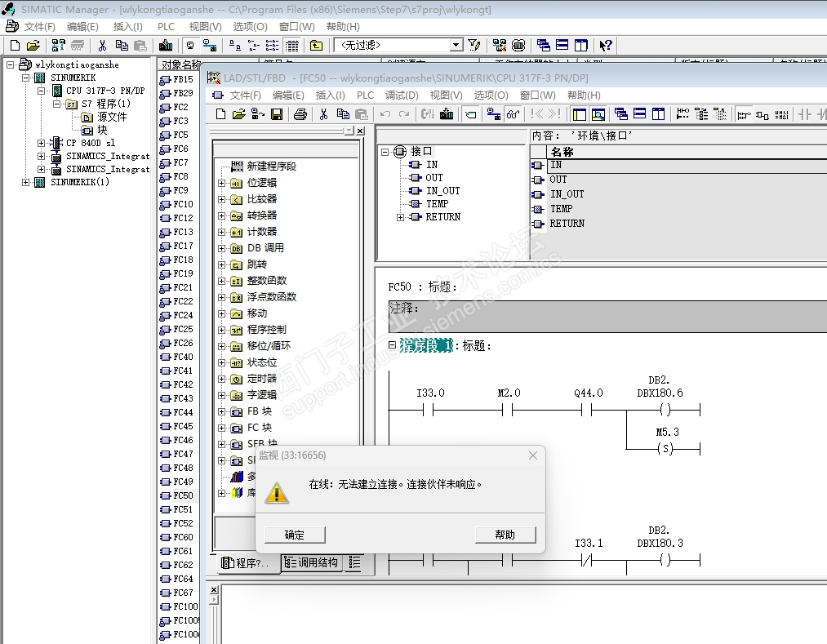This screenshot has height=644, width=827.
Task: Click the Download icon in SIMATIC Manager toolbar
Action: [166, 46]
